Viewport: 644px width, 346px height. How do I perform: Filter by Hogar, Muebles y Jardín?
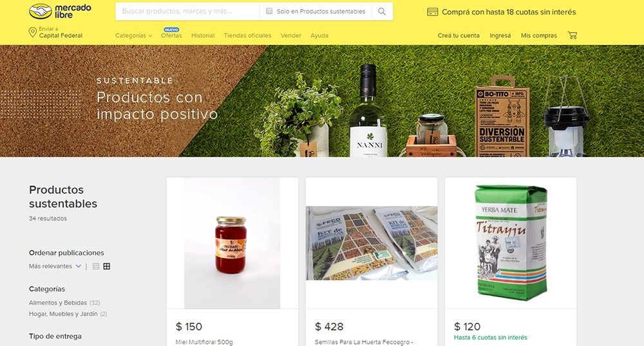click(x=63, y=314)
